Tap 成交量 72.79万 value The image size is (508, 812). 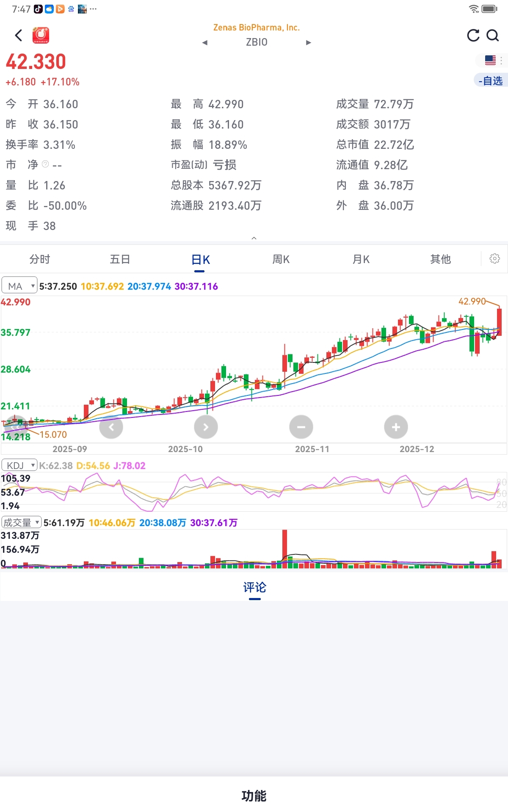click(x=394, y=104)
